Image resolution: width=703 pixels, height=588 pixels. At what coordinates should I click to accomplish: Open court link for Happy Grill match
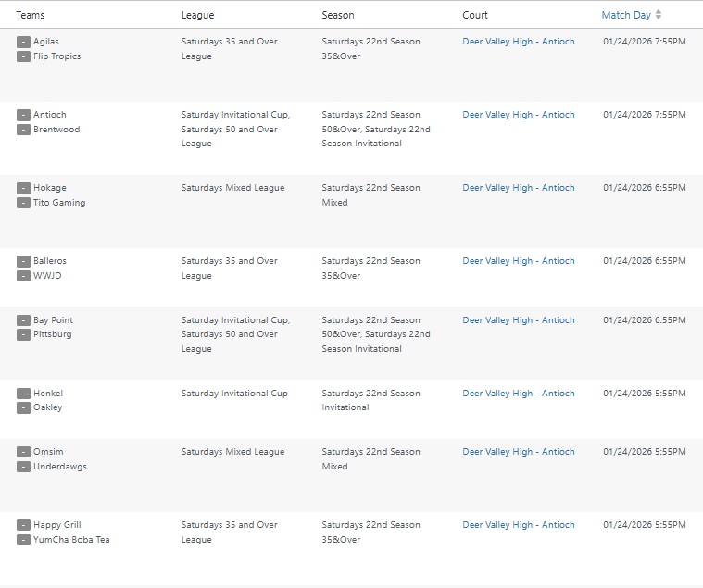[x=518, y=525]
